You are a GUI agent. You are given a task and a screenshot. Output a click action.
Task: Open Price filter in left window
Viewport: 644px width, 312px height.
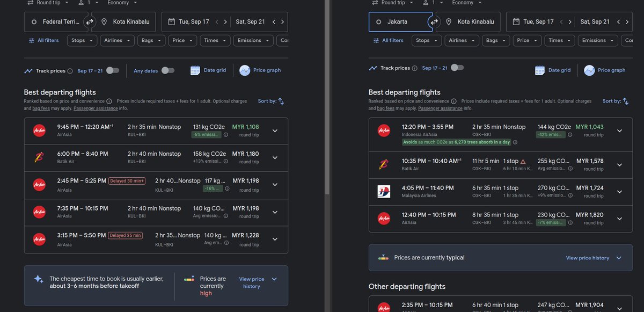point(182,40)
